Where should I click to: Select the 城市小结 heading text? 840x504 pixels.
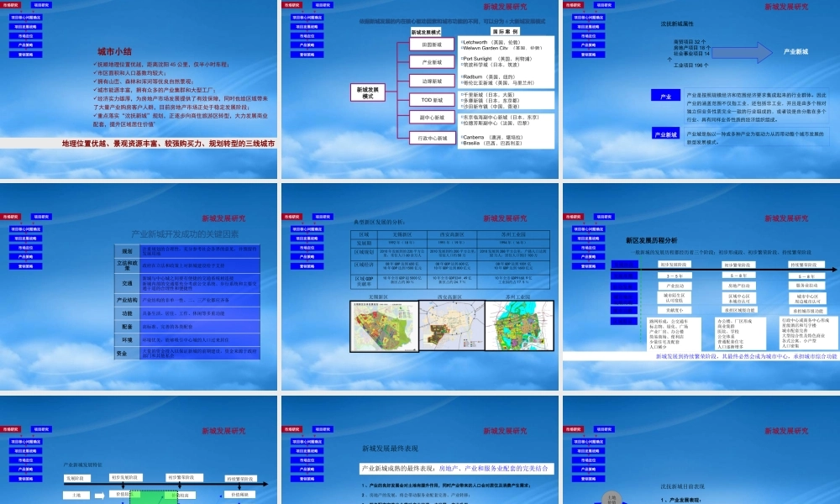coord(114,51)
